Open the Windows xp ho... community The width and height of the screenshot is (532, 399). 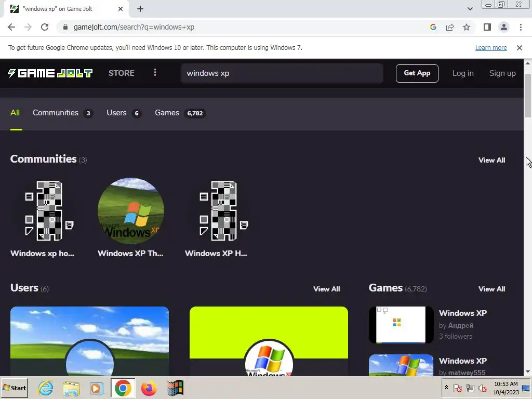click(44, 218)
